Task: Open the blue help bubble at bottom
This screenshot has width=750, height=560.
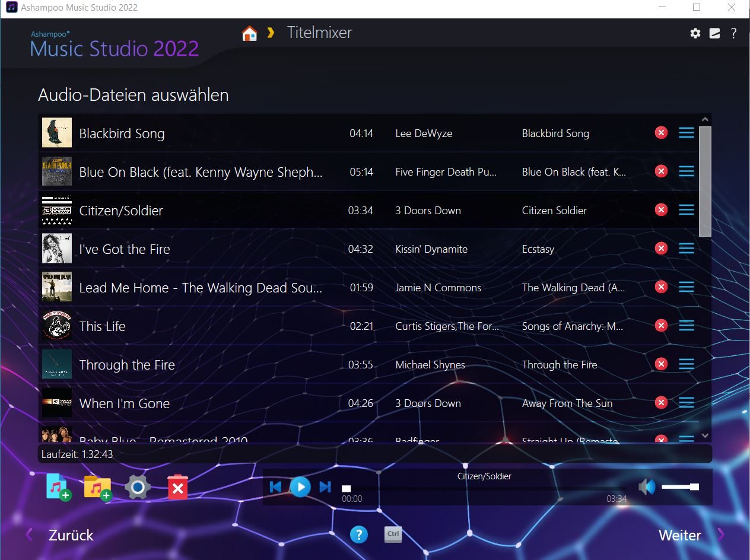Action: click(359, 534)
